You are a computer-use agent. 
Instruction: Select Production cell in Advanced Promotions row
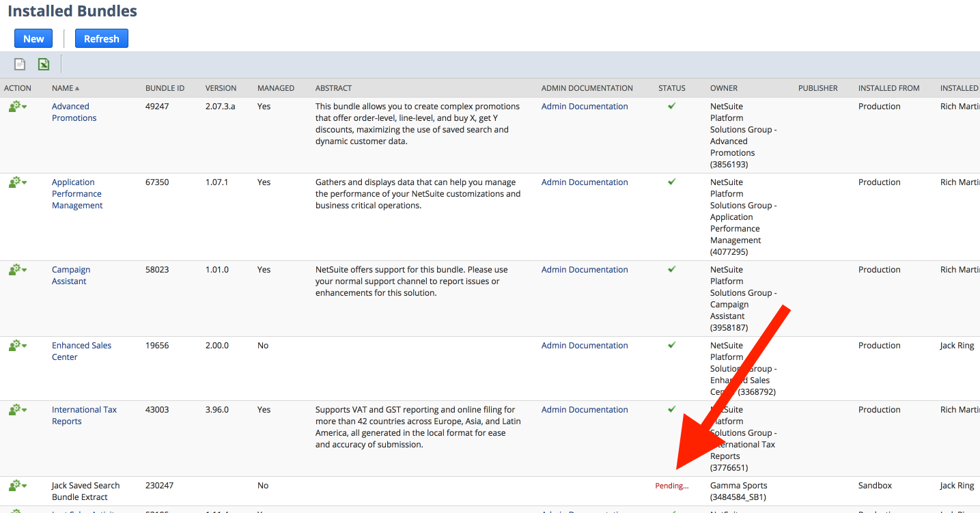pyautogui.click(x=880, y=107)
